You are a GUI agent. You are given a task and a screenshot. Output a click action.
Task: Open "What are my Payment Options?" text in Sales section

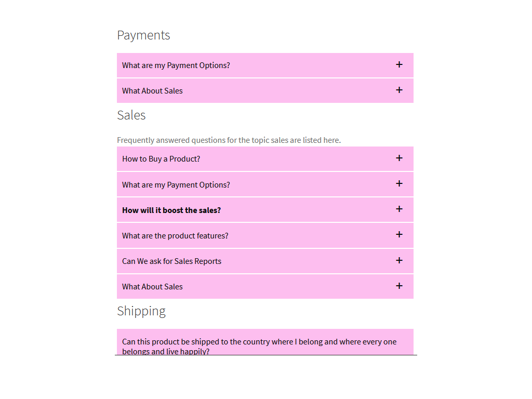176,185
